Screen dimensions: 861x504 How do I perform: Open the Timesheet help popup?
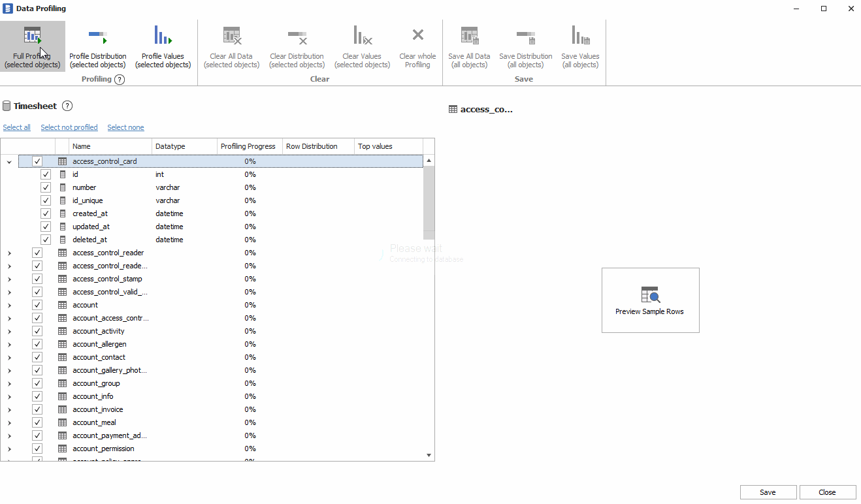[67, 106]
